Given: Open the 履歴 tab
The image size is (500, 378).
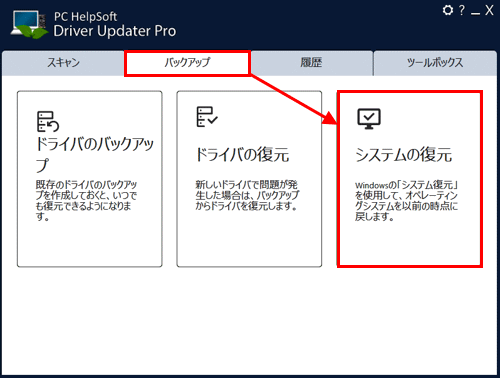Looking at the screenshot, I should click(311, 63).
